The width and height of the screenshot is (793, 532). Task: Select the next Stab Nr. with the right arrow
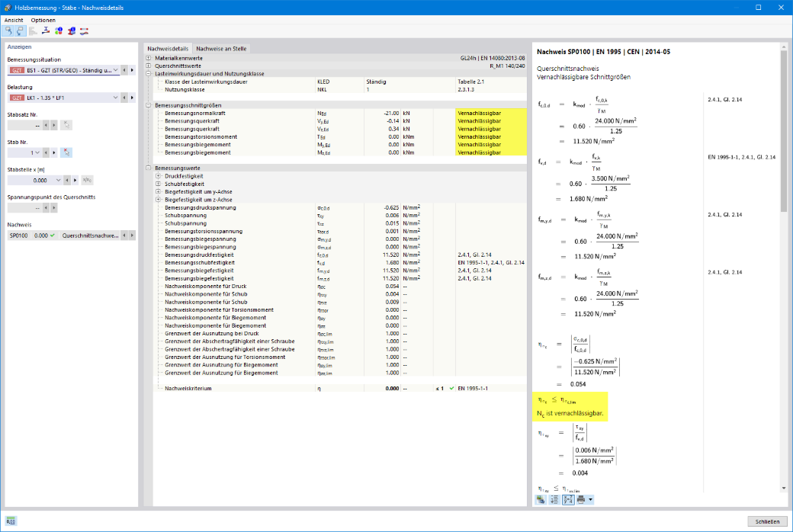click(x=54, y=152)
